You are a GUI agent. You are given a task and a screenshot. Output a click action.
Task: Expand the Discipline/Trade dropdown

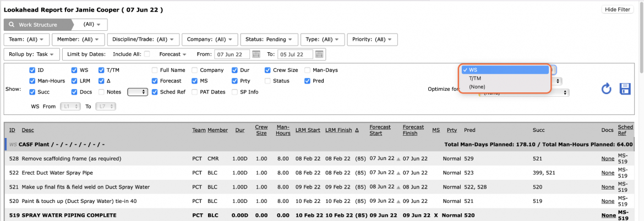[x=143, y=40]
